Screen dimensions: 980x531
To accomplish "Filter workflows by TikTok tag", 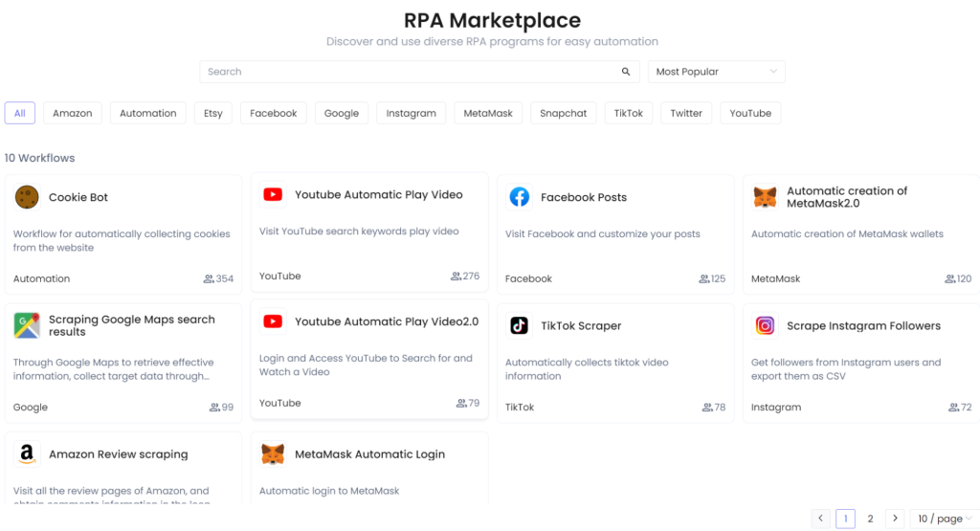I will coord(628,113).
